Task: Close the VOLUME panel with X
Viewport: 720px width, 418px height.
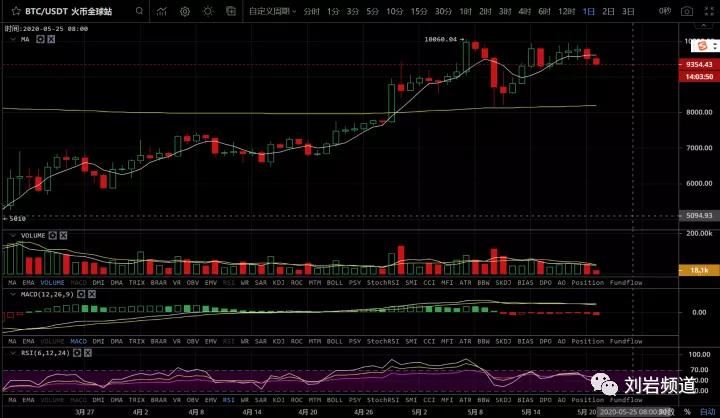Action: [x=63, y=236]
